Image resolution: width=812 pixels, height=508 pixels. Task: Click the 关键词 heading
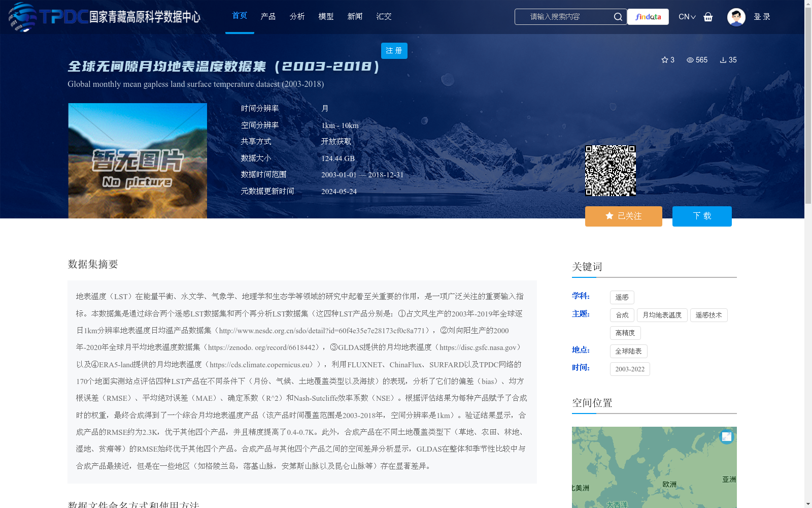(587, 267)
